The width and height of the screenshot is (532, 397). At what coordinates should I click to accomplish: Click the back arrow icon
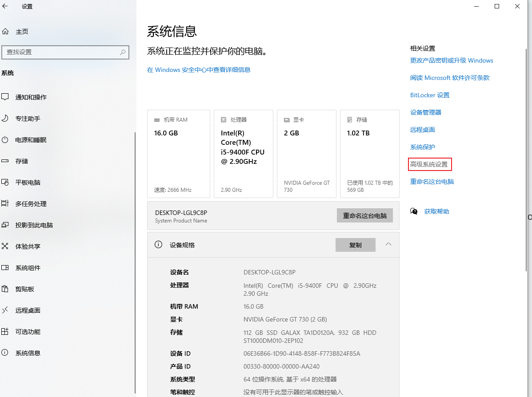(x=5, y=7)
